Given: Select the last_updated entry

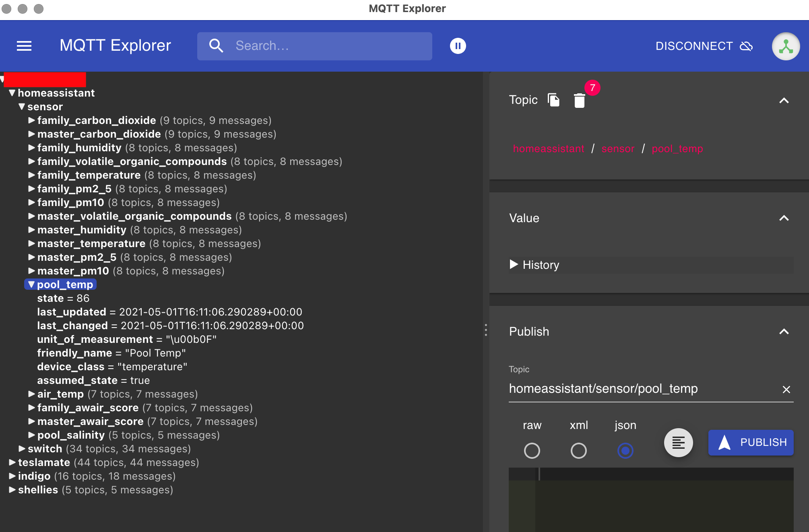Looking at the screenshot, I should [x=169, y=312].
